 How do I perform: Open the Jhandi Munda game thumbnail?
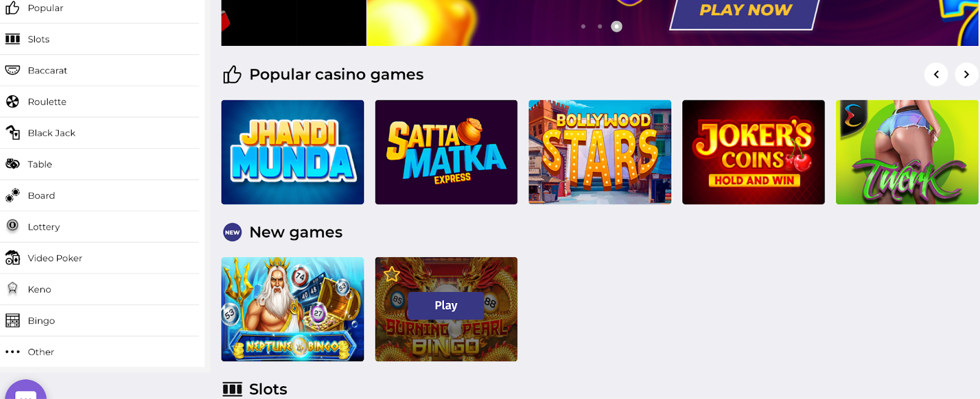point(292,152)
